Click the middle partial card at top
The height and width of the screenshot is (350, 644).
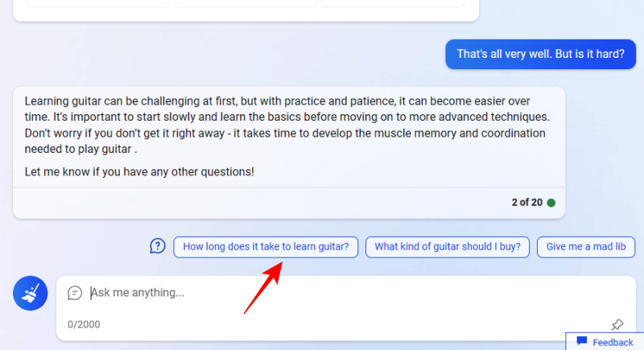point(246,3)
